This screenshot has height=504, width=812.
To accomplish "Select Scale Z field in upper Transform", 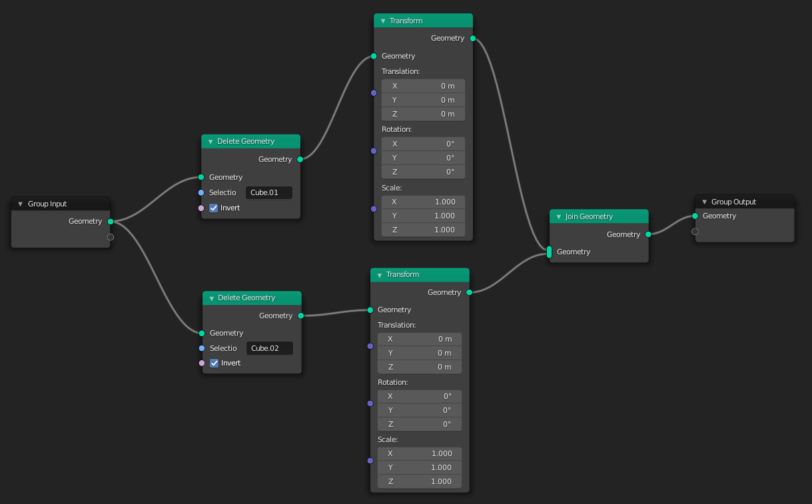I will (x=423, y=230).
